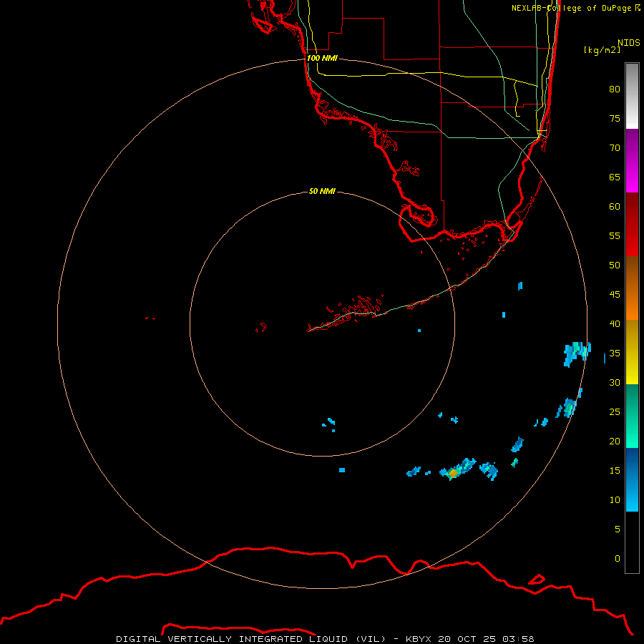The height and width of the screenshot is (644, 644).
Task: Click the radar echo with the orange core
Action: pyautogui.click(x=457, y=469)
